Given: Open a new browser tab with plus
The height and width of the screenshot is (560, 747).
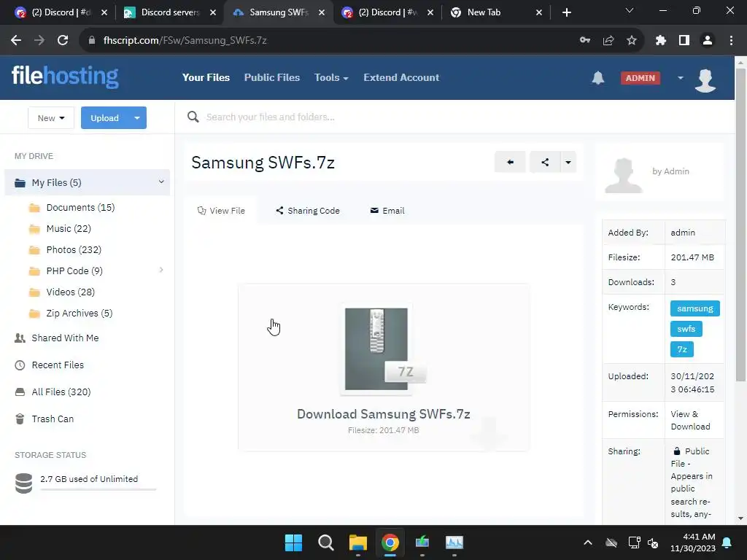Looking at the screenshot, I should (x=566, y=12).
